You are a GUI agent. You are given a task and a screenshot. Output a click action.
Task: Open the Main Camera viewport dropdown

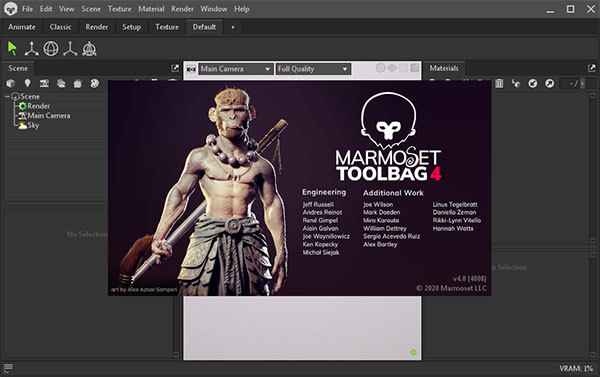[x=235, y=69]
